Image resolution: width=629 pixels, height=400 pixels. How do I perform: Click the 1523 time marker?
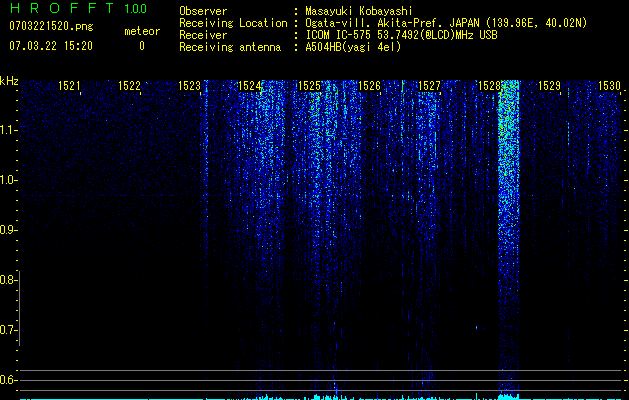pos(189,85)
